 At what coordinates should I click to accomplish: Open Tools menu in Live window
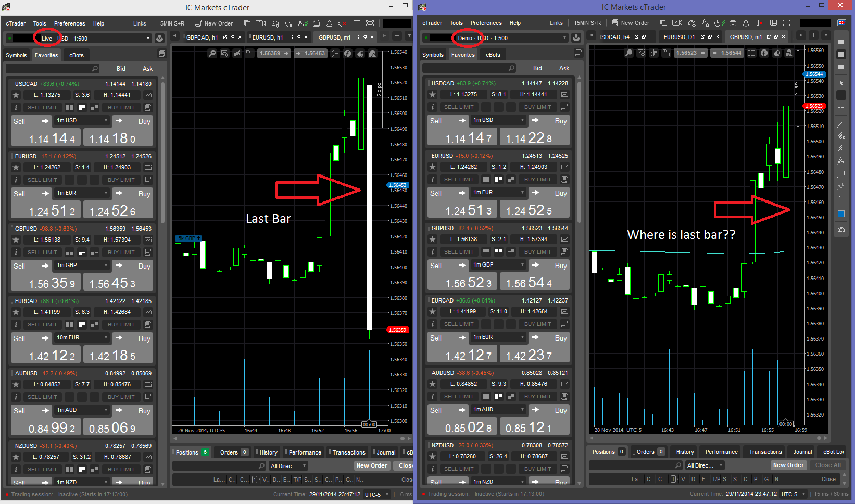pos(40,23)
